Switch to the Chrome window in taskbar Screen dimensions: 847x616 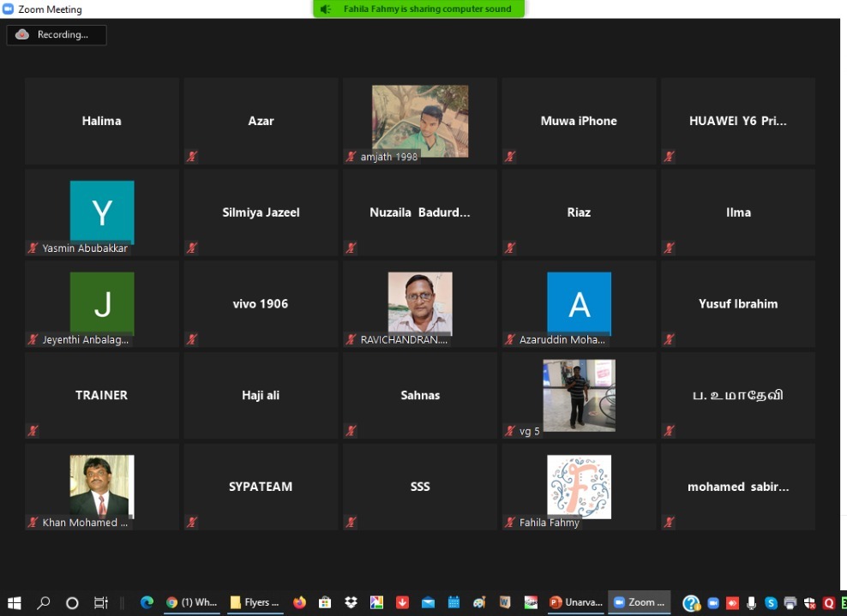click(192, 602)
